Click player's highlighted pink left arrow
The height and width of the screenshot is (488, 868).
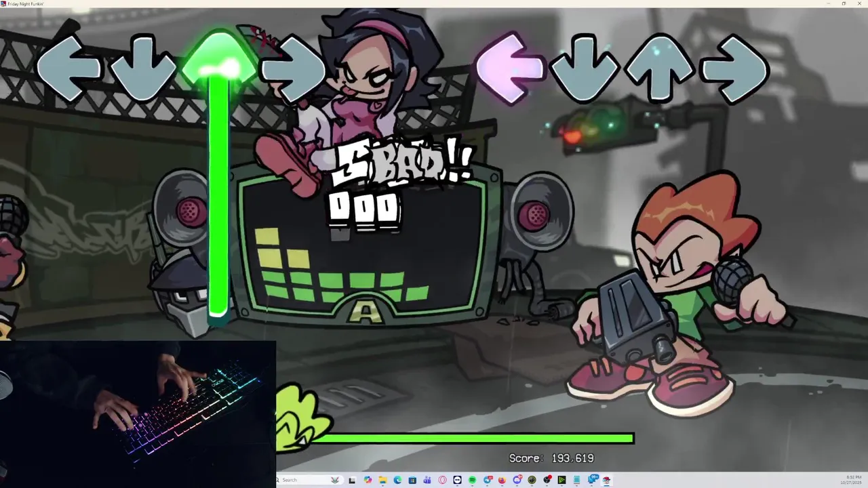click(511, 68)
